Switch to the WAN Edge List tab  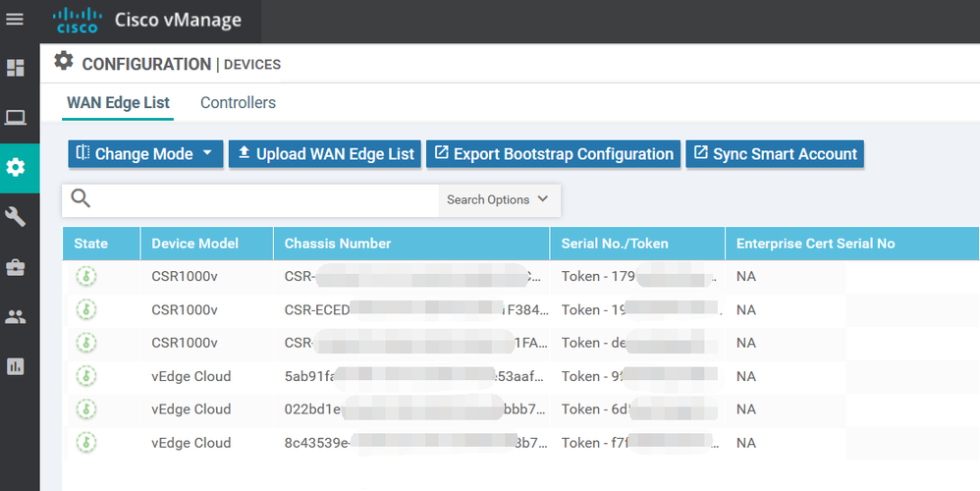118,102
